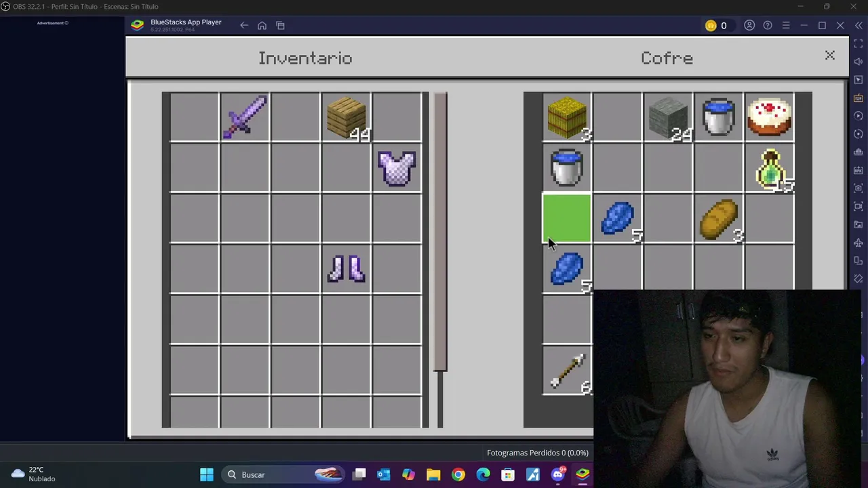
Task: Take the cake from the chest
Action: tap(770, 117)
